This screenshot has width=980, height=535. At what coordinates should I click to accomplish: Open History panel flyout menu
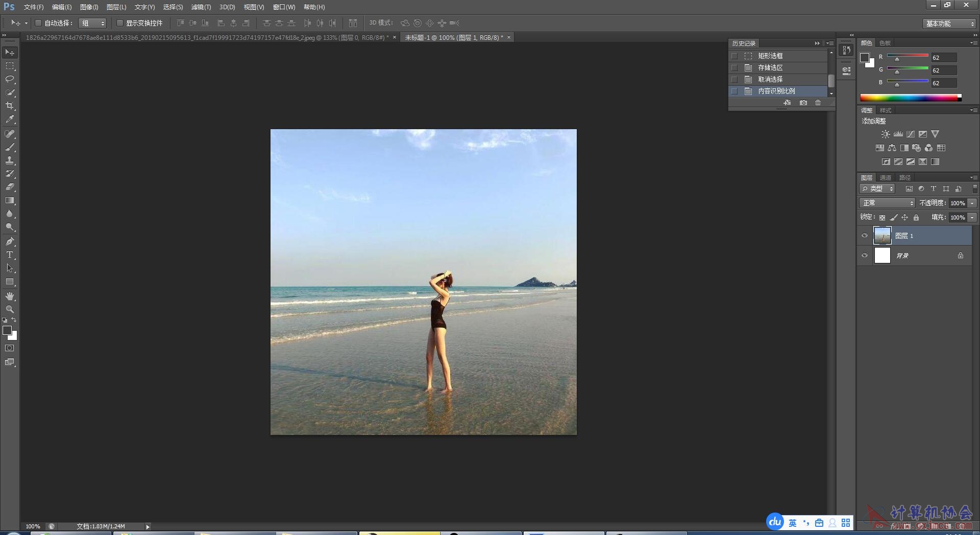pos(830,43)
